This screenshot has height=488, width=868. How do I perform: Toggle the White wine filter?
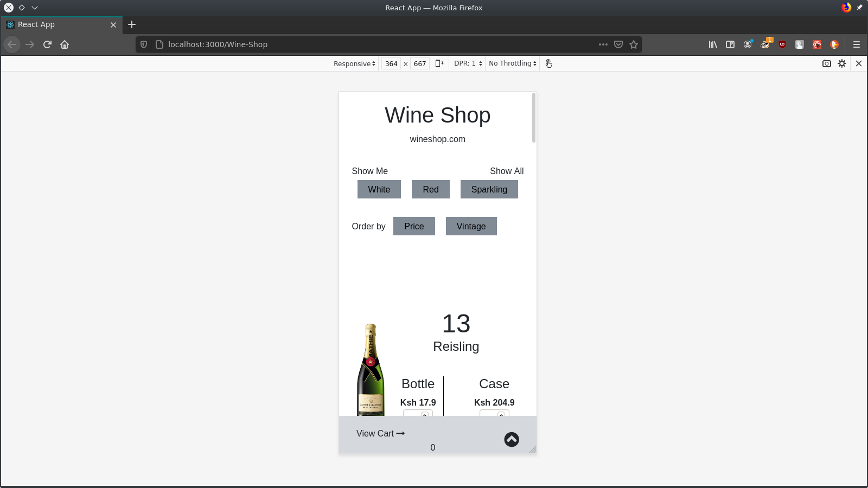click(379, 189)
